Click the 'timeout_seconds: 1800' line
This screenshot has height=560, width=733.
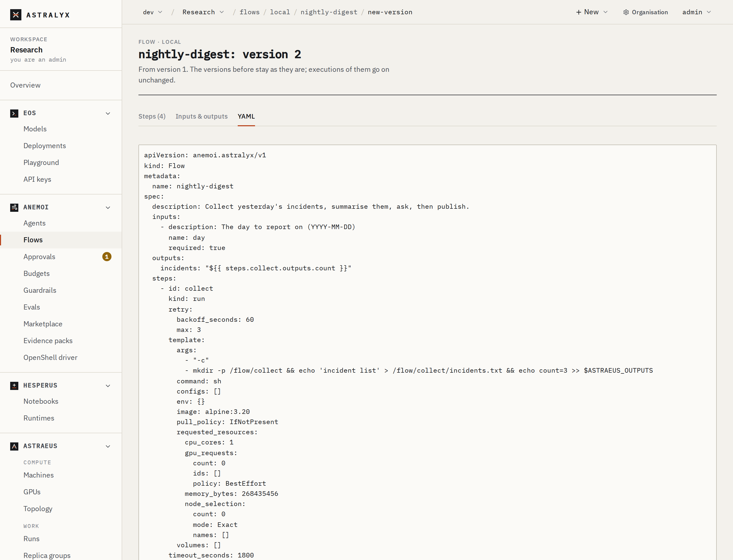(211, 555)
